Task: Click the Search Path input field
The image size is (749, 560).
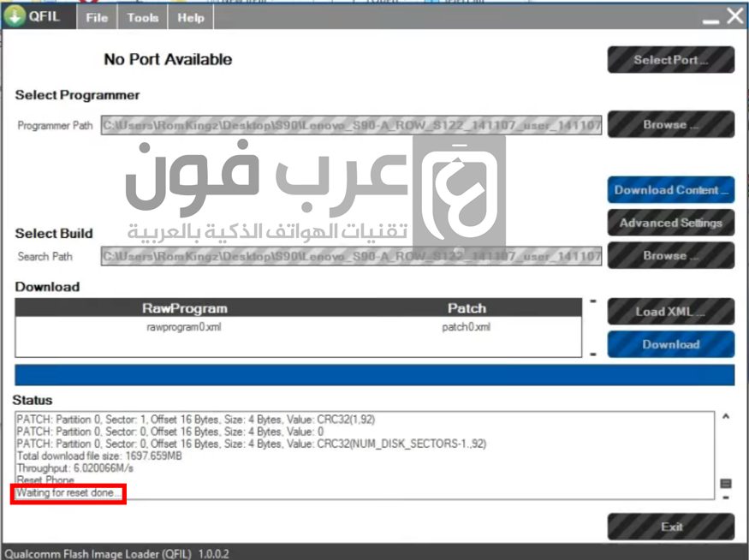Action: tap(351, 256)
